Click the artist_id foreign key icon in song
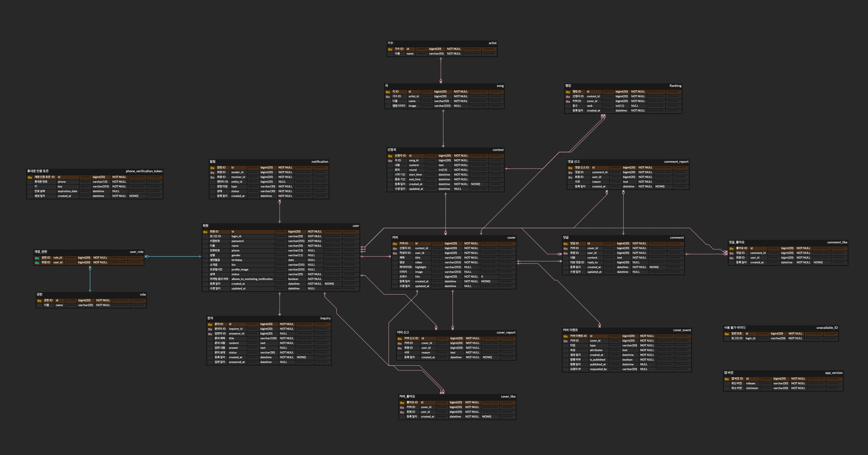Viewport: 868px width, 455px height. (388, 97)
